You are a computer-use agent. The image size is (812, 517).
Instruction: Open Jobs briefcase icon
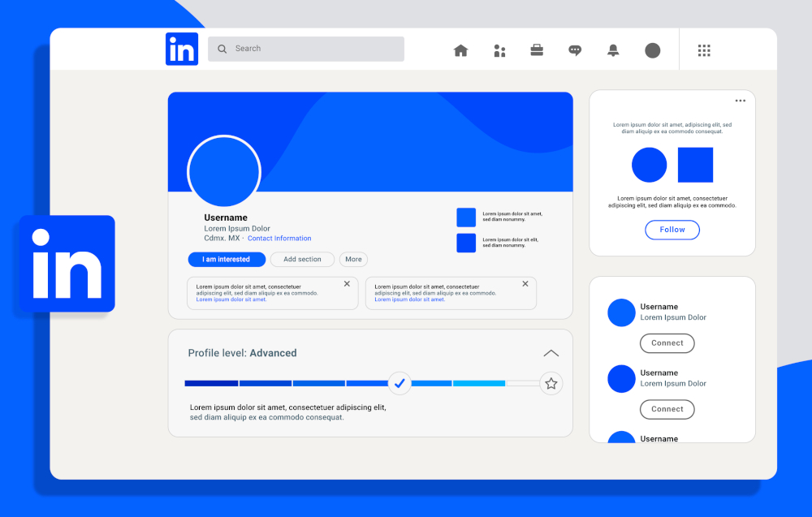coord(537,50)
